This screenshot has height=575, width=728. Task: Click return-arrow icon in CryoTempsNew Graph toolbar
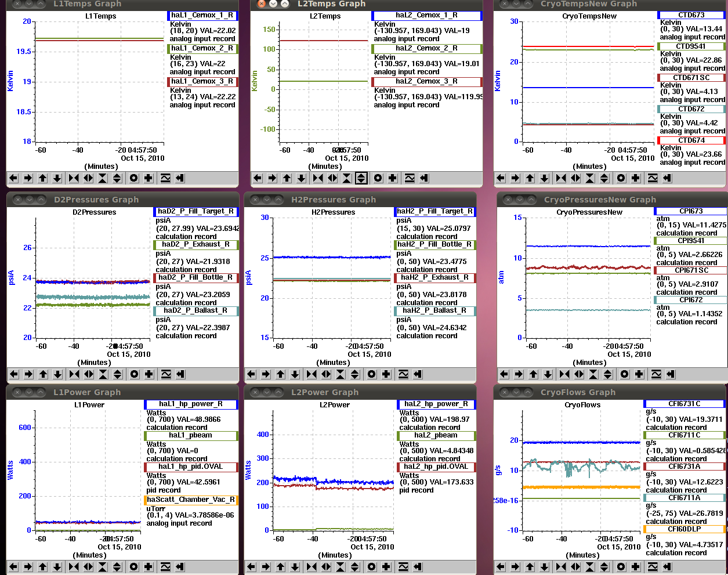click(x=667, y=178)
